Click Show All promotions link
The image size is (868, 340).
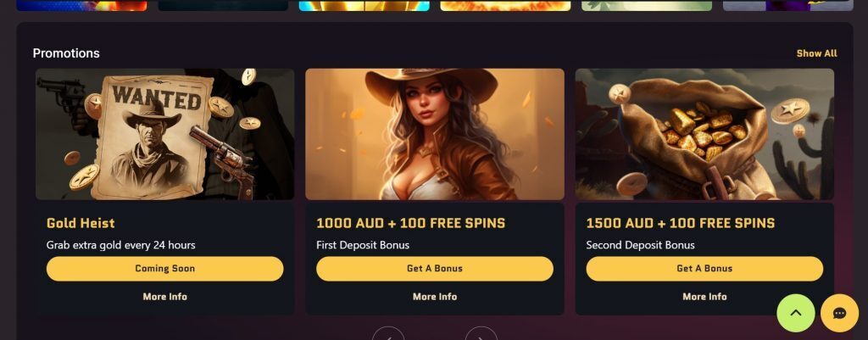(x=816, y=53)
